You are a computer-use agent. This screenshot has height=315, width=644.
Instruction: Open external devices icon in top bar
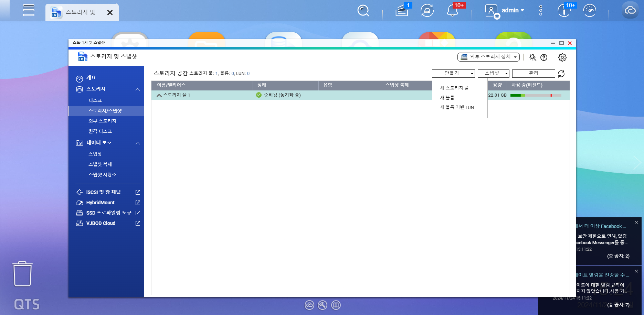tap(427, 11)
